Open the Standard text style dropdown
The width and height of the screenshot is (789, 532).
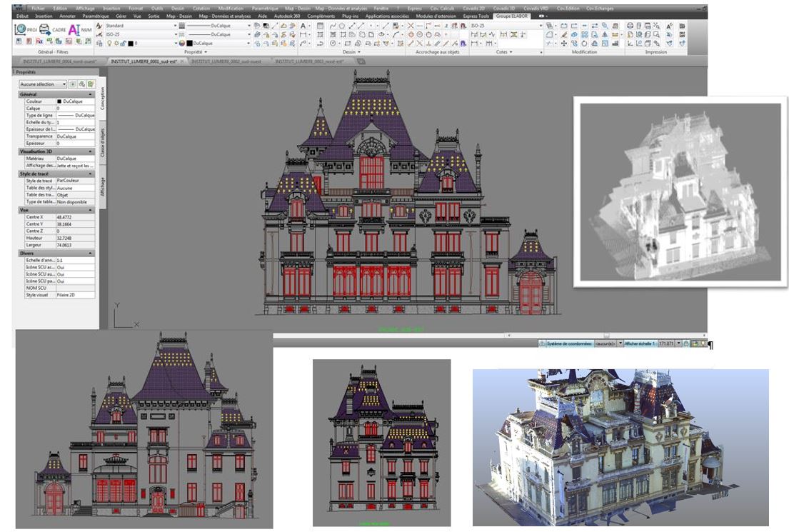[176, 26]
